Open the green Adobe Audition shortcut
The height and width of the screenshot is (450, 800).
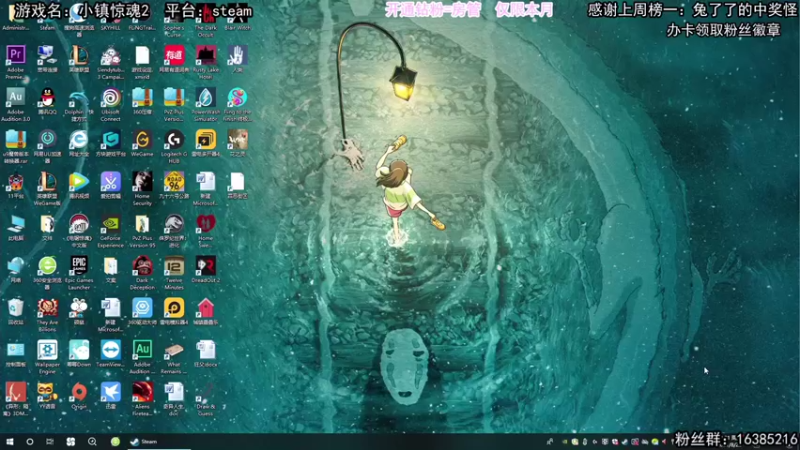pyautogui.click(x=142, y=350)
